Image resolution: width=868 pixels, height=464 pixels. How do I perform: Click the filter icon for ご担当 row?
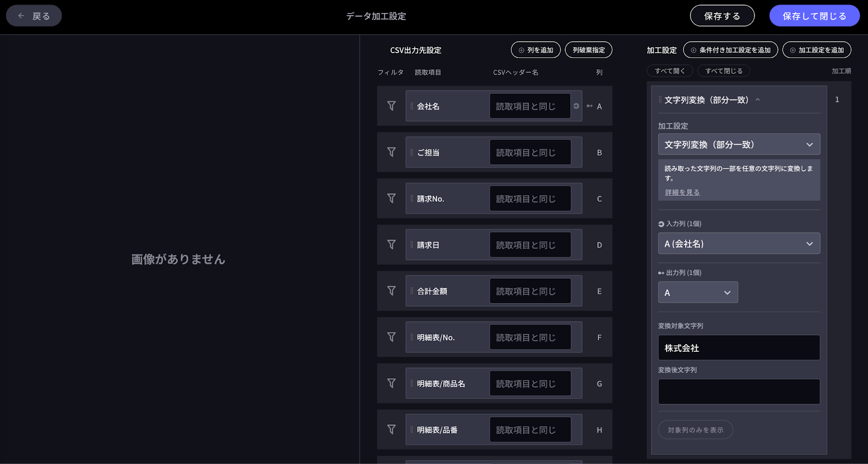pyautogui.click(x=391, y=152)
